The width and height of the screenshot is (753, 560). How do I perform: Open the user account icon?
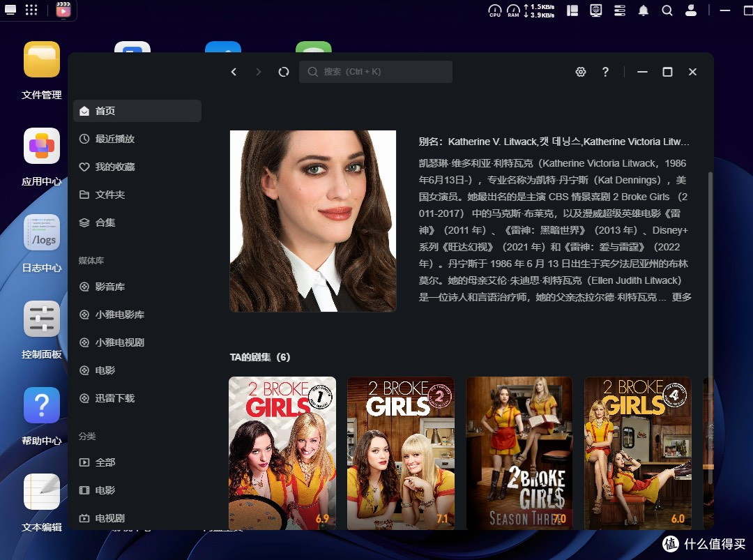click(x=691, y=10)
